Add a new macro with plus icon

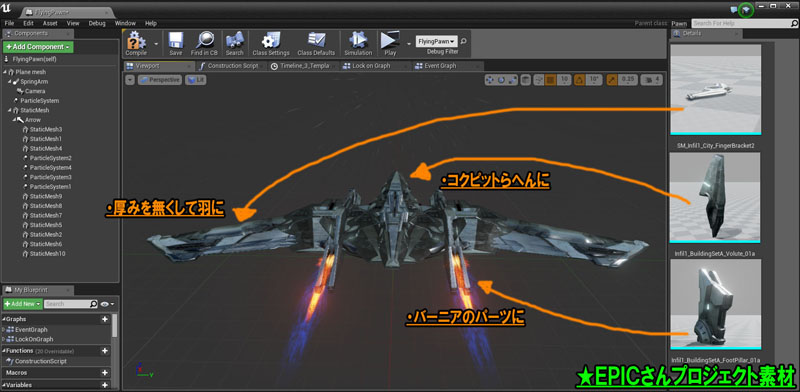click(x=105, y=373)
